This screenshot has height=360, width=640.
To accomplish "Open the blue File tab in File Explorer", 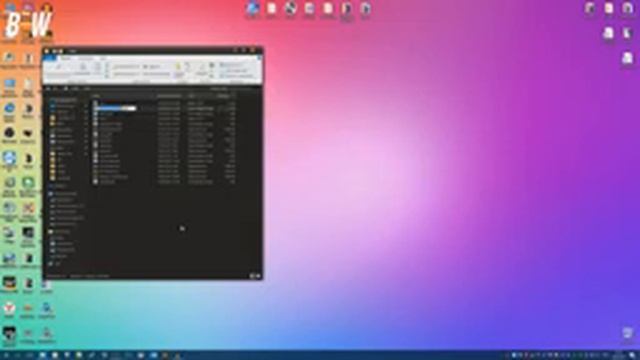I will click(49, 58).
